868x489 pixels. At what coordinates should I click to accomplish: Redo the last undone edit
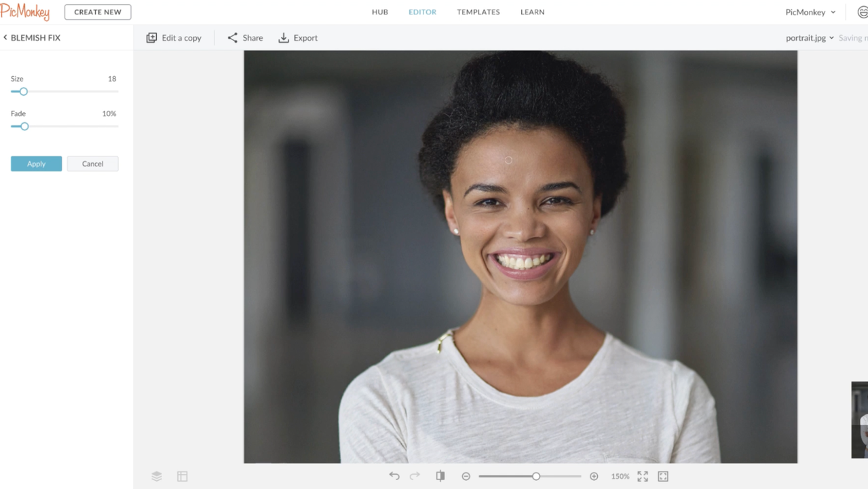pyautogui.click(x=415, y=476)
